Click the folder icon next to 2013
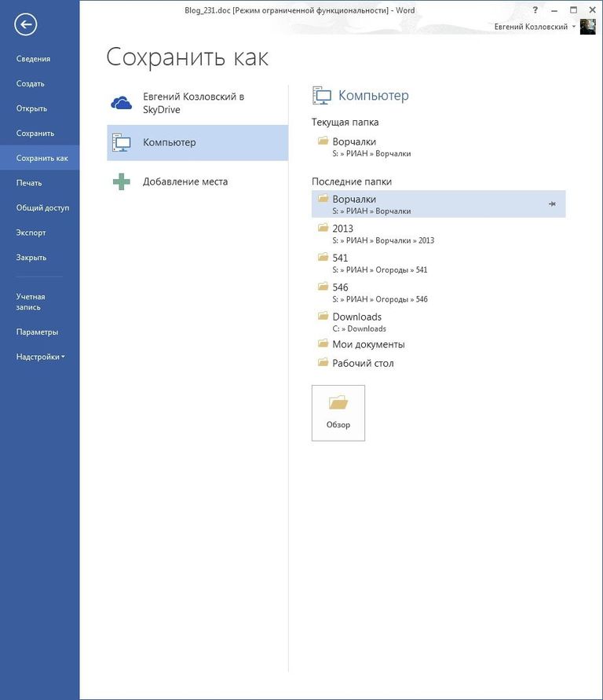The width and height of the screenshot is (603, 700). (x=323, y=228)
